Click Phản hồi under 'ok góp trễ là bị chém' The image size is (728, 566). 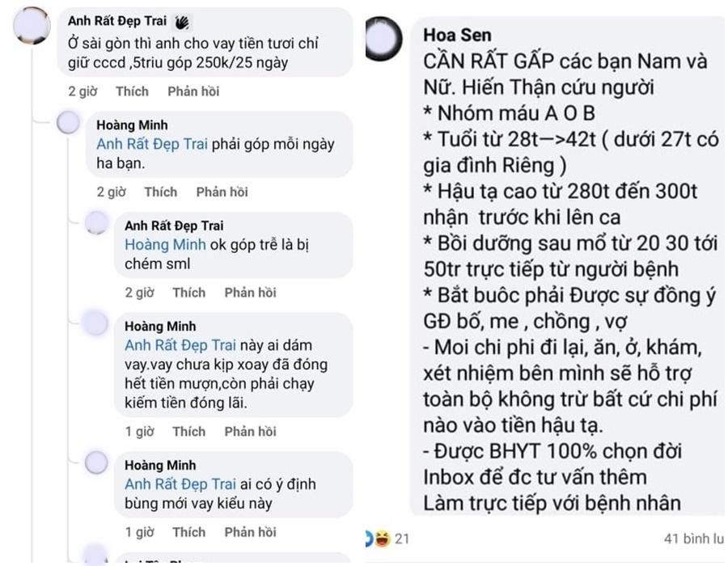click(x=250, y=293)
